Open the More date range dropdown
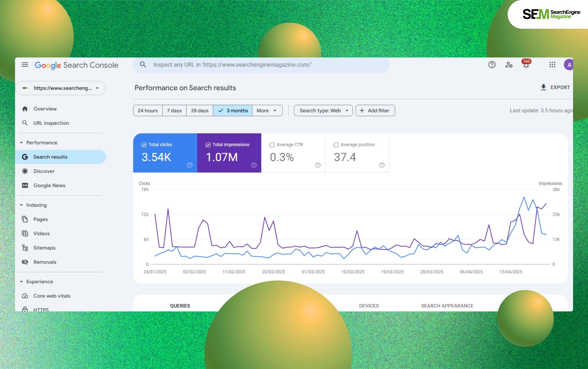This screenshot has height=369, width=588. coord(267,111)
